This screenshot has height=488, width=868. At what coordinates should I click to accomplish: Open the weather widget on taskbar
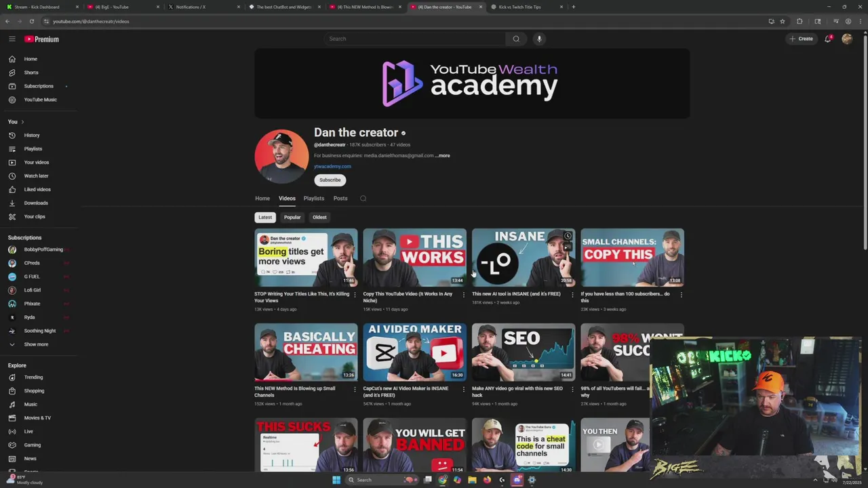pos(25,480)
